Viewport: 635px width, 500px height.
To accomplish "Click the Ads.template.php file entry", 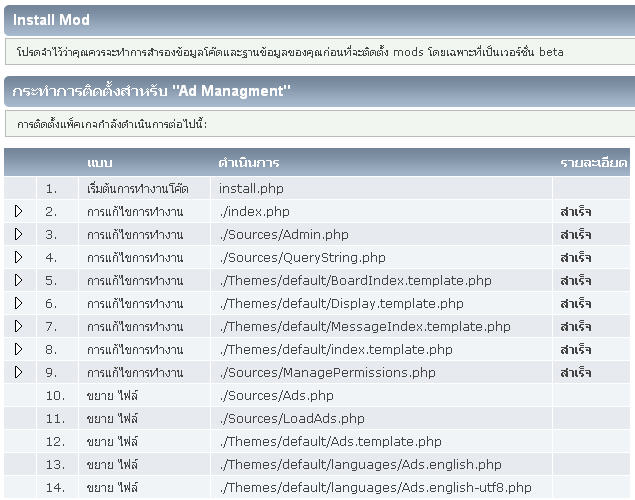I will (330, 441).
